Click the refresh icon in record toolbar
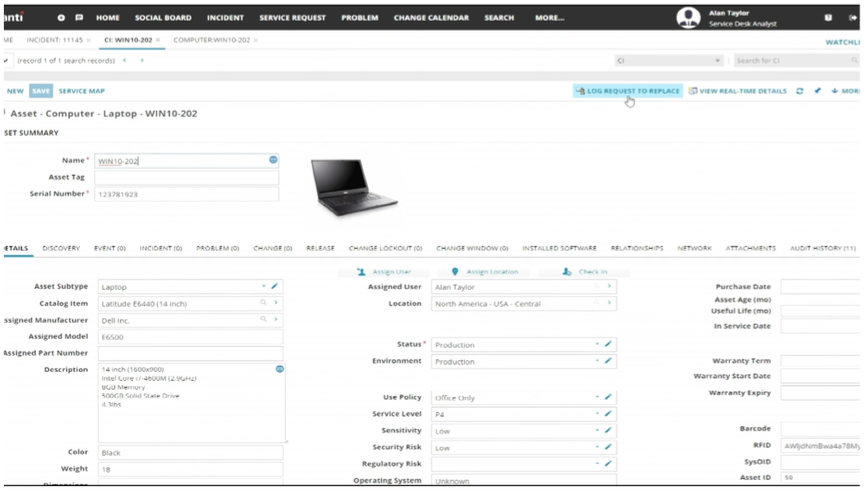 pos(800,91)
